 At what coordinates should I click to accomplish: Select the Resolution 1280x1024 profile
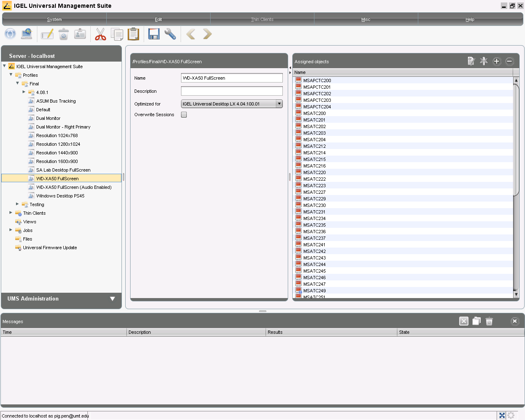coord(58,144)
